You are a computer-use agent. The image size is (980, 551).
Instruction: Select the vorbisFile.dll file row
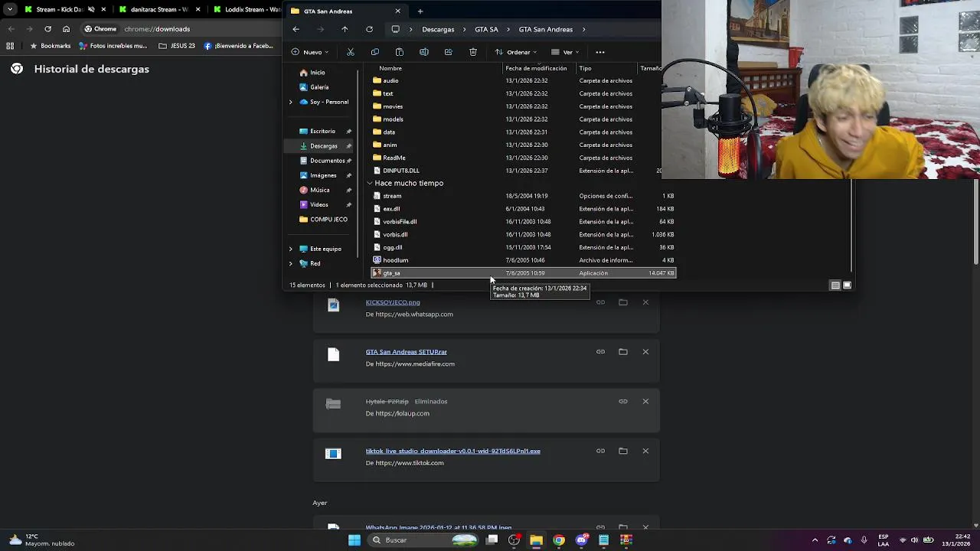(523, 222)
